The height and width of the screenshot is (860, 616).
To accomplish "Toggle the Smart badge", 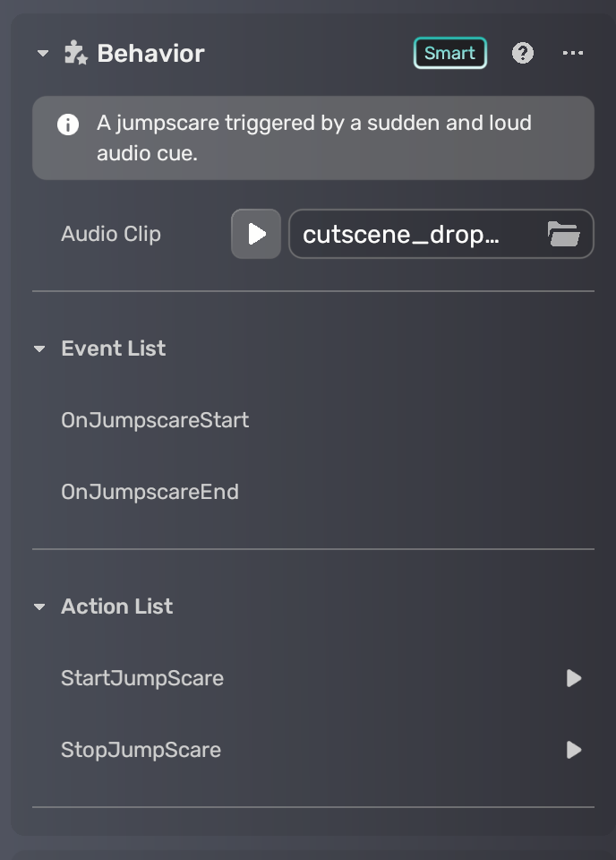I will [x=449, y=54].
